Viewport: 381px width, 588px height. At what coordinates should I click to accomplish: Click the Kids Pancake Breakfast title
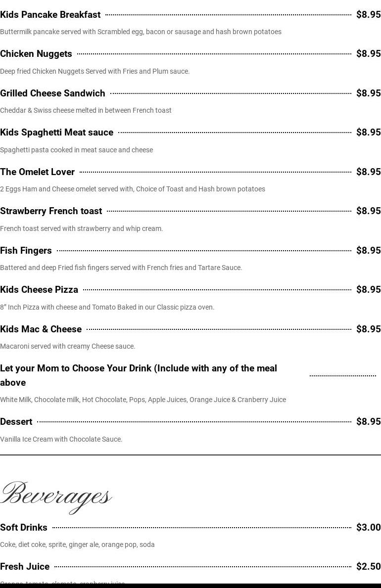point(50,15)
